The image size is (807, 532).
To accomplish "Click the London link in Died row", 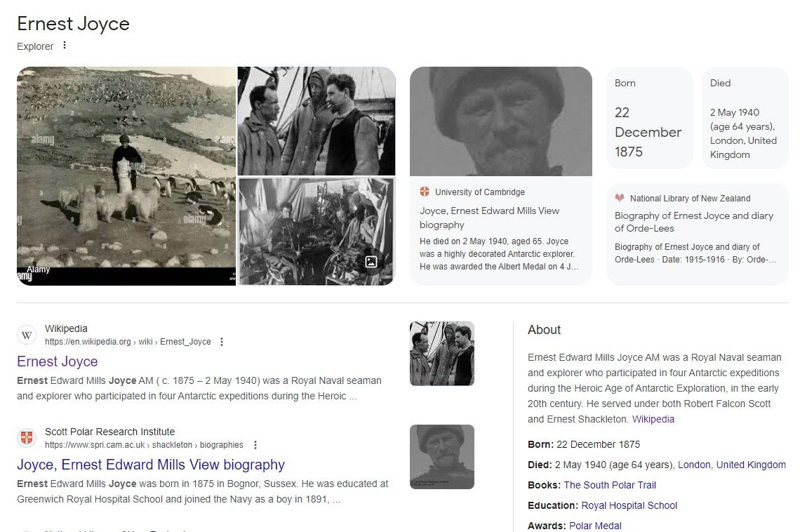I will pyautogui.click(x=694, y=465).
